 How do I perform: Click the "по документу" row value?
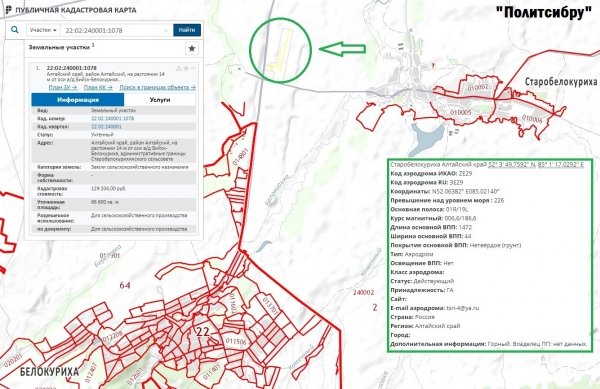point(139,229)
